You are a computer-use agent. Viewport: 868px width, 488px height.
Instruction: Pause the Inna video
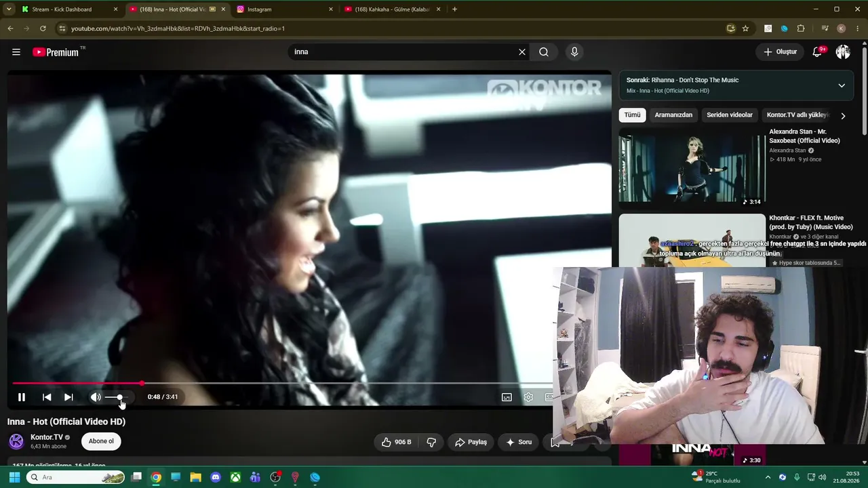point(22,397)
